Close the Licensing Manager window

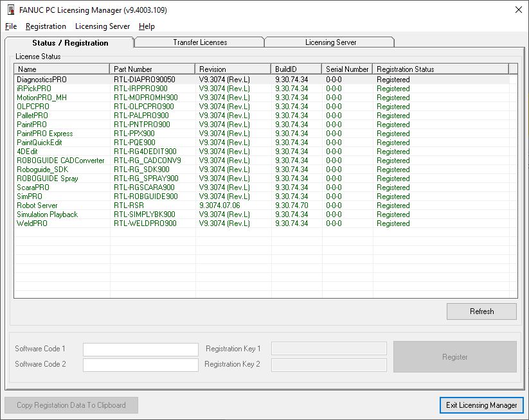click(519, 10)
